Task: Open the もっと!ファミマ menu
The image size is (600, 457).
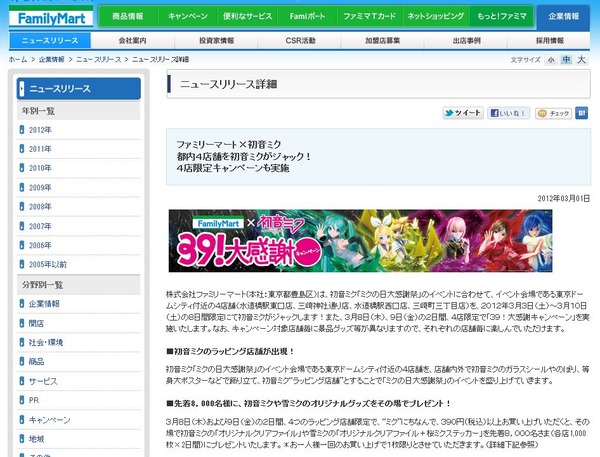Action: [x=501, y=16]
